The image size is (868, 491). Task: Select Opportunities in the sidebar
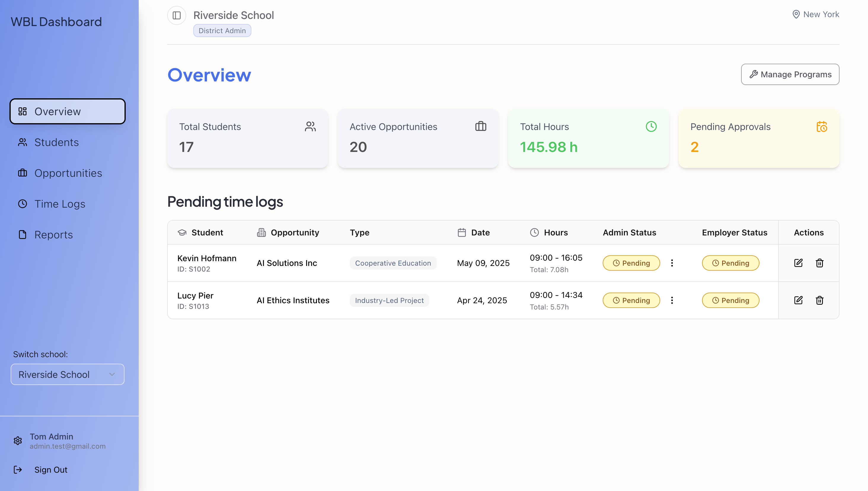[x=68, y=173]
